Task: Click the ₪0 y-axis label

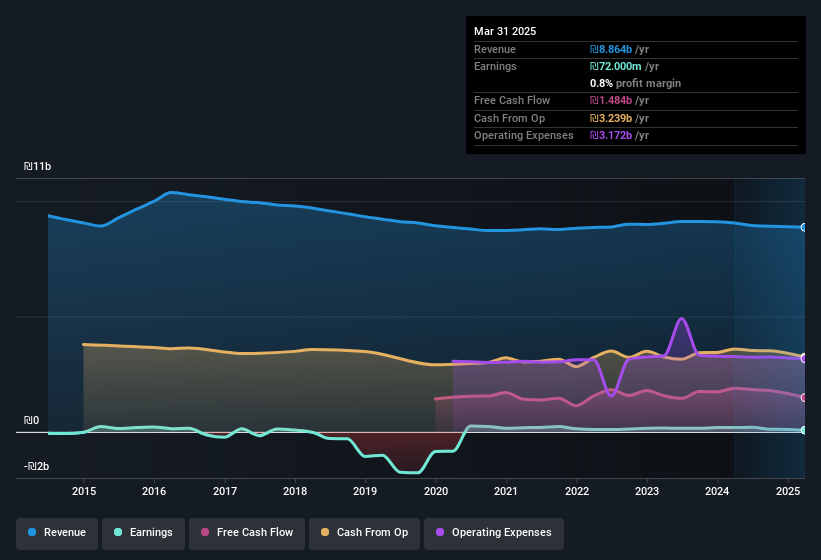Action: pyautogui.click(x=31, y=420)
